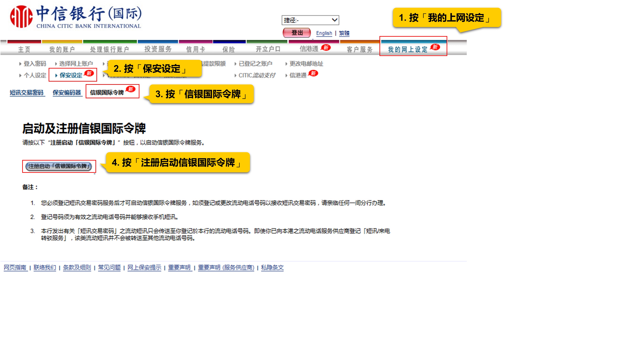Open the 捷径 shortcut dropdown

(310, 20)
